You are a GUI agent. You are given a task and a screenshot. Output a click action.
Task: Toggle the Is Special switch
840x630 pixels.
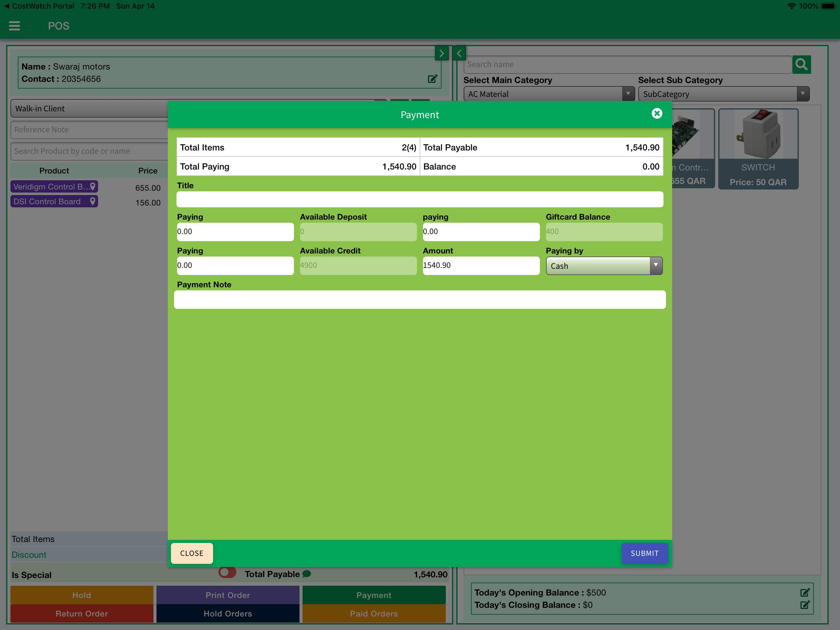click(x=227, y=572)
